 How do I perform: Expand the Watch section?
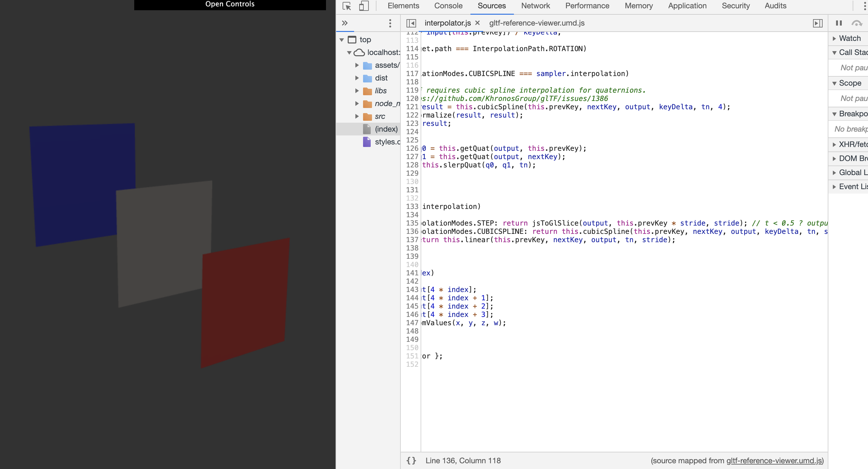834,38
